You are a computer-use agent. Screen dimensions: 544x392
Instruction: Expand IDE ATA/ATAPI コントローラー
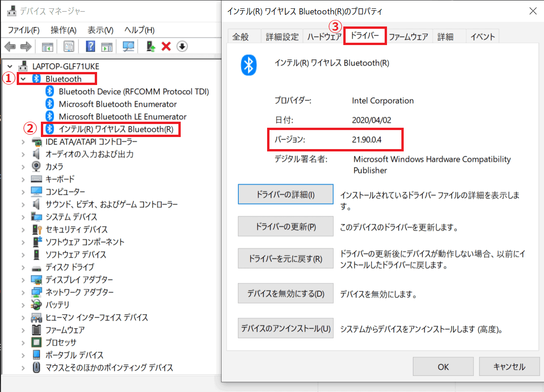[x=23, y=142]
